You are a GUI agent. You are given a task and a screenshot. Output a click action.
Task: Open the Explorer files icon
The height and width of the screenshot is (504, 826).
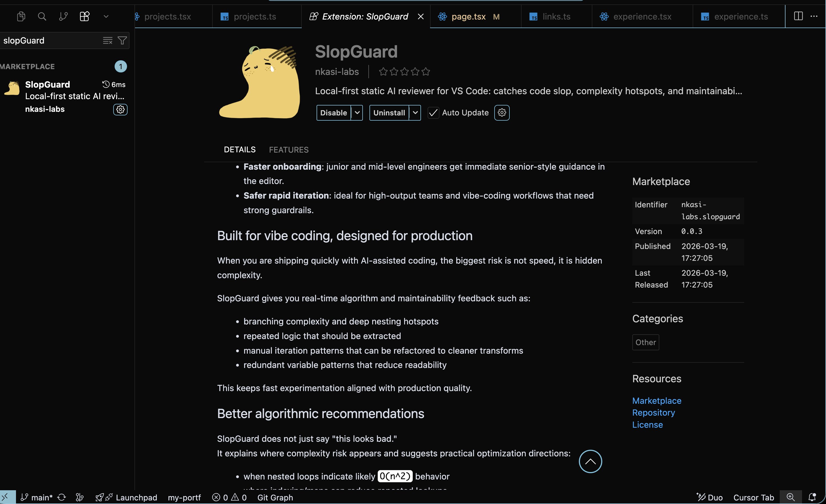coord(21,16)
